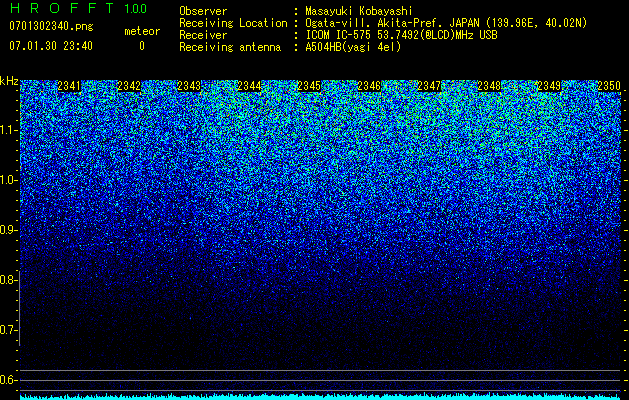The width and height of the screenshot is (629, 400).
Task: Click the 0.8 kHz axis label
Action: [x=8, y=280]
